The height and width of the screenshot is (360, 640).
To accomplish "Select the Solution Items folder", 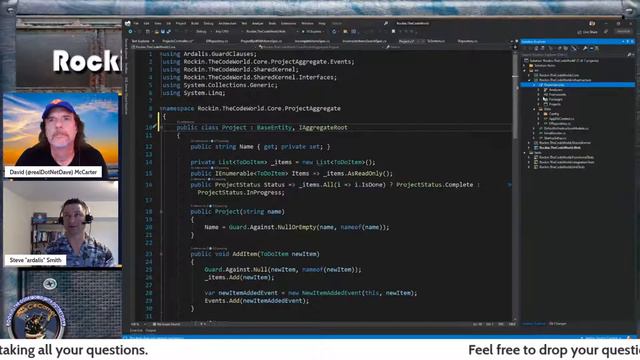I will point(545,65).
